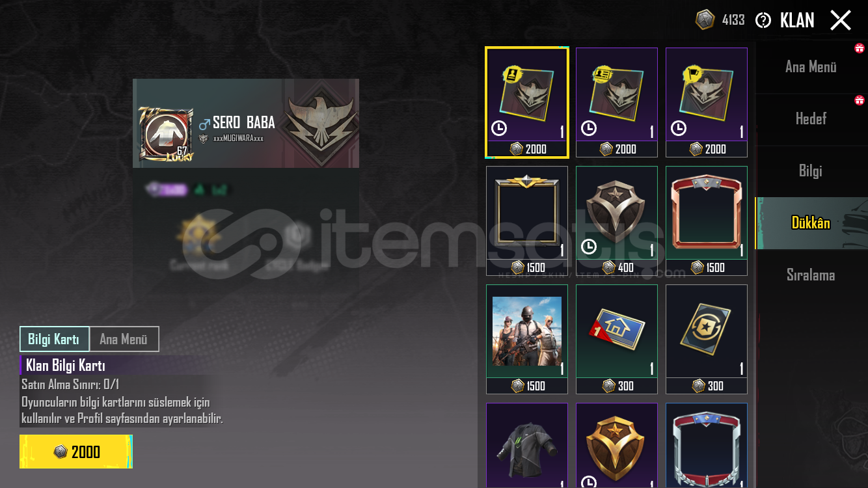This screenshot has height=488, width=868.
Task: Click the clan points currency icon
Action: point(705,20)
